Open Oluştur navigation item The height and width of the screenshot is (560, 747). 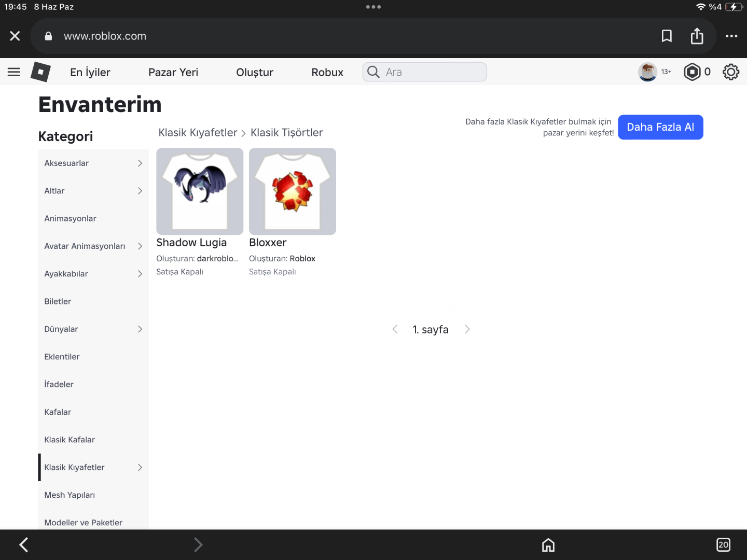point(255,72)
